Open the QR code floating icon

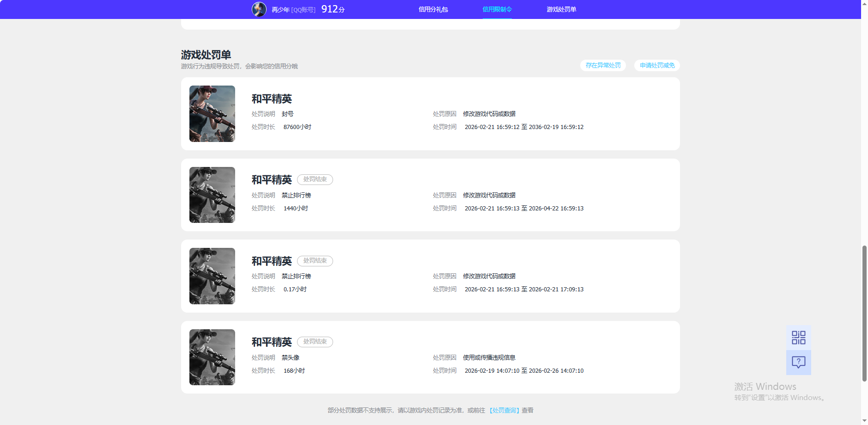tap(798, 338)
